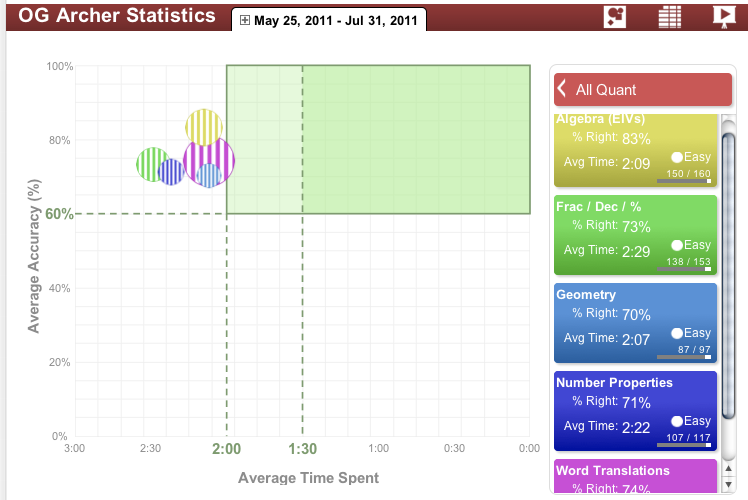748x500 pixels.
Task: Go back via the All Quant button
Action: 643,89
